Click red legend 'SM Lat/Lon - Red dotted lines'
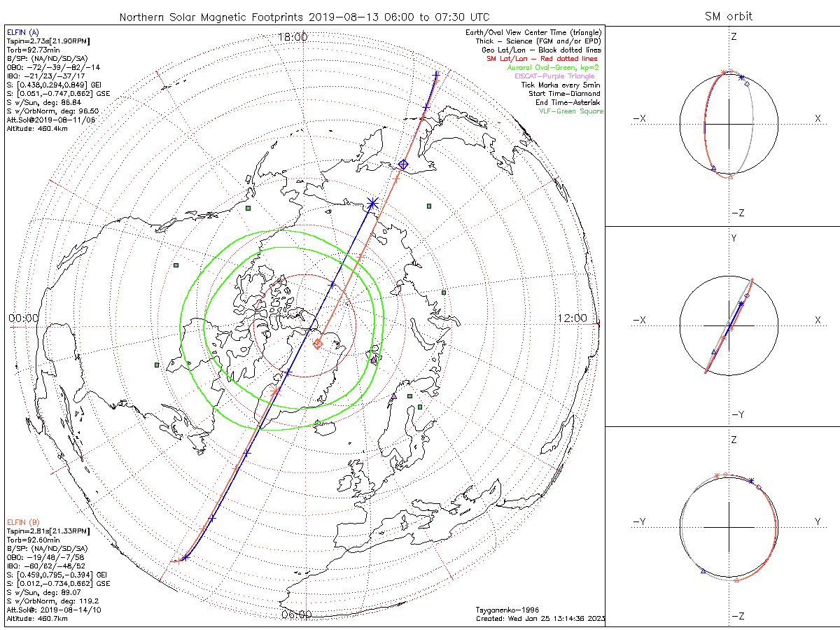Image resolution: width=840 pixels, height=630 pixels. 544,59
